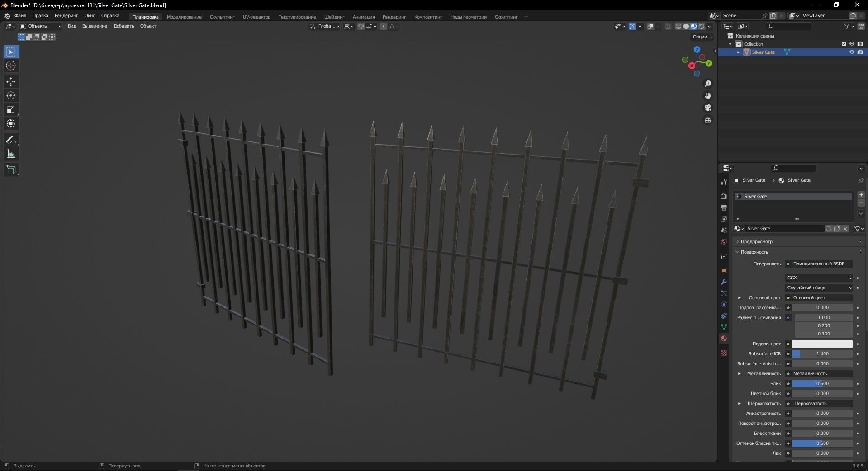Open the World properties tab
868x471 pixels.
[724, 241]
